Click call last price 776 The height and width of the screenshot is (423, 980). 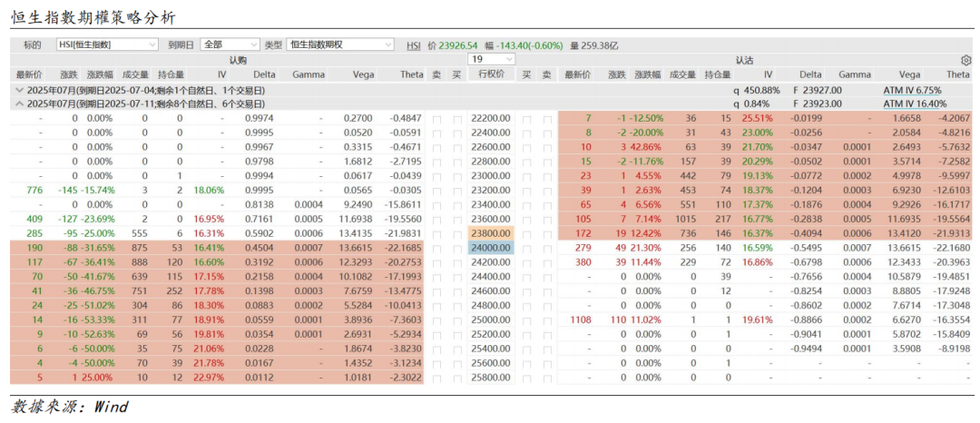click(x=34, y=190)
